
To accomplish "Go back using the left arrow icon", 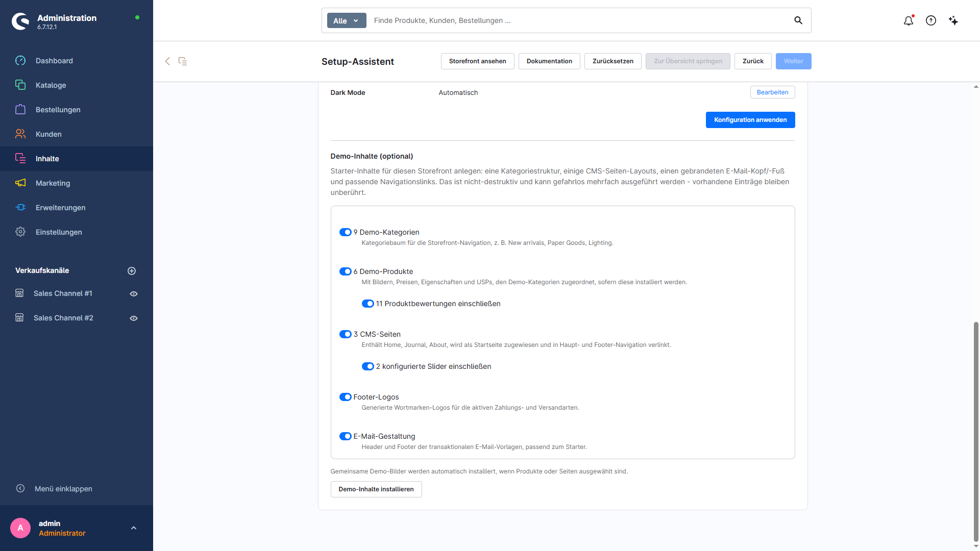I will [x=167, y=61].
